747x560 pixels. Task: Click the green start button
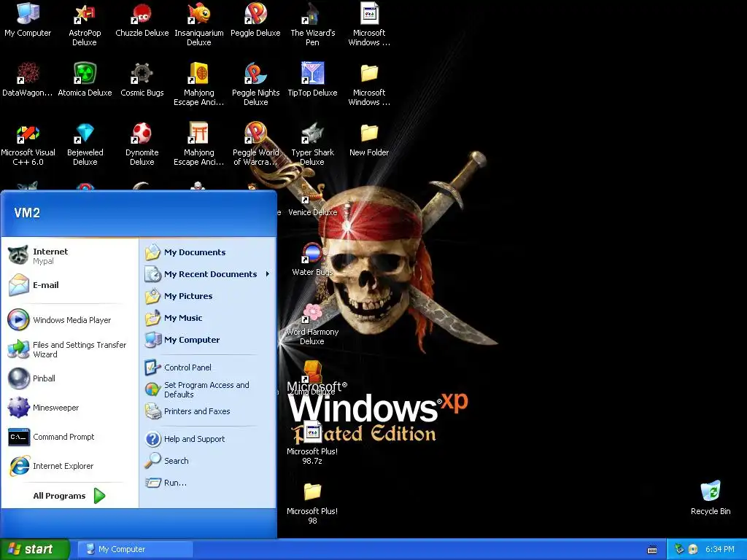pyautogui.click(x=35, y=549)
